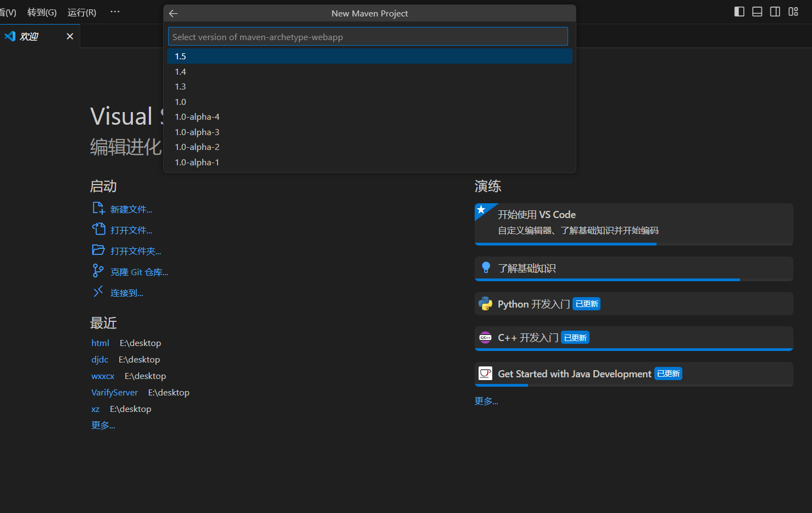Screen dimensions: 812x513
Task: Select version 1.0 from the list
Action: 370,102
